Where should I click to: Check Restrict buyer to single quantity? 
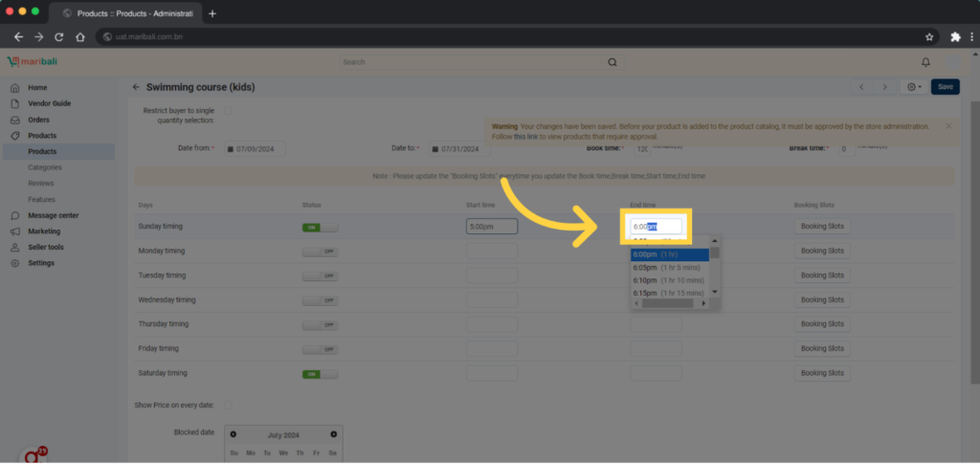click(x=229, y=111)
